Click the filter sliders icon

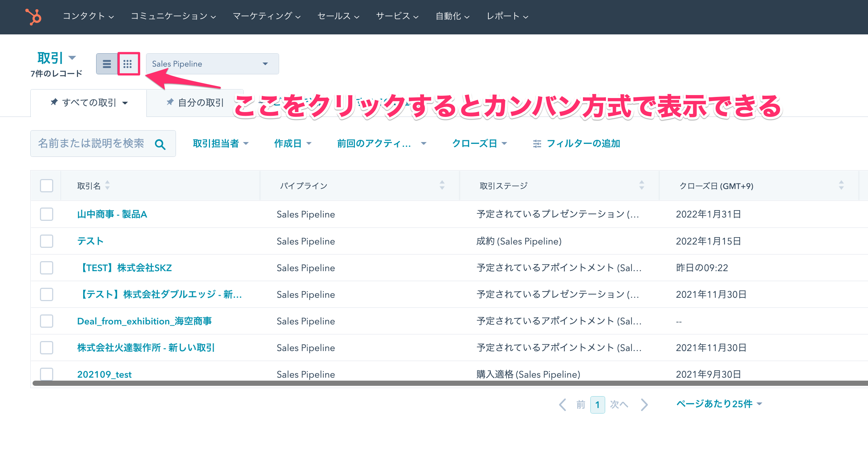537,144
